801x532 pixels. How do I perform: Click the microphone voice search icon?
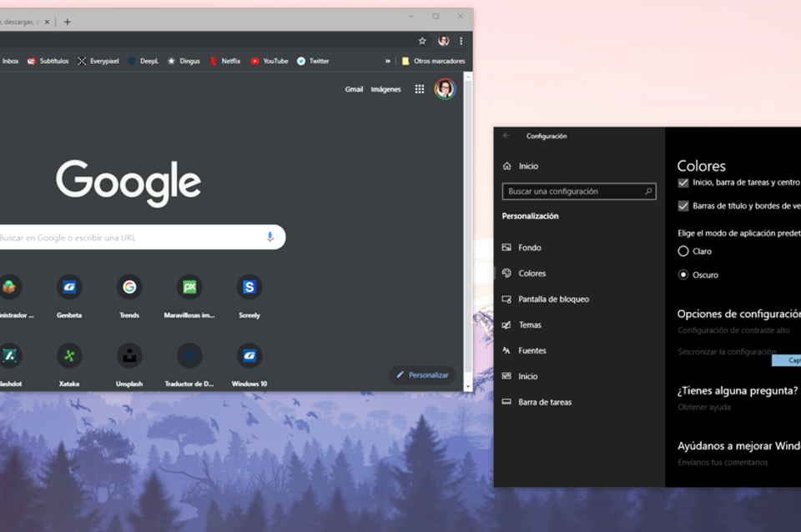point(270,238)
